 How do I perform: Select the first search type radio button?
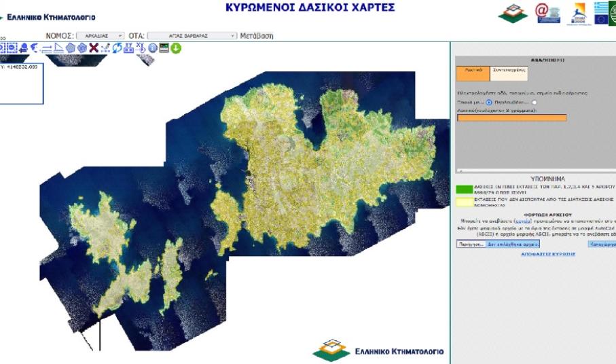point(489,102)
